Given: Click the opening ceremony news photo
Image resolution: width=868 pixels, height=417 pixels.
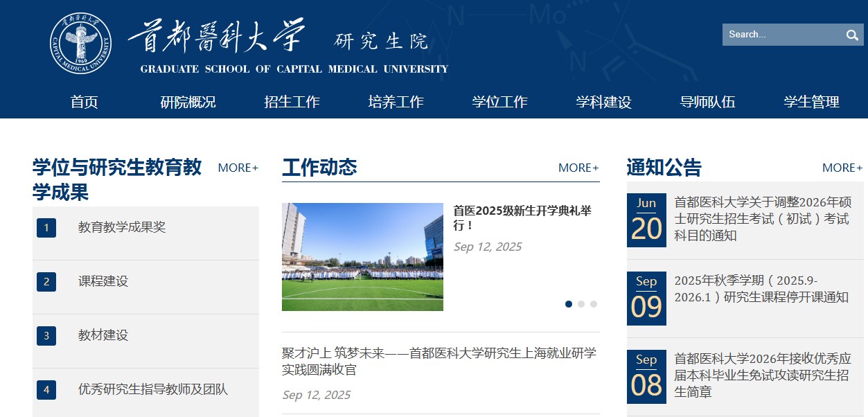Looking at the screenshot, I should [362, 256].
